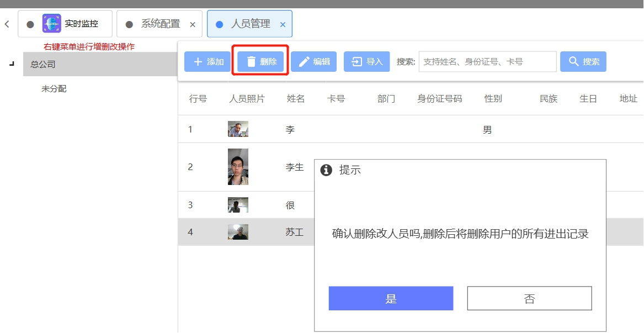644x333 pixels.
Task: Click the import arrow icon
Action: (357, 62)
